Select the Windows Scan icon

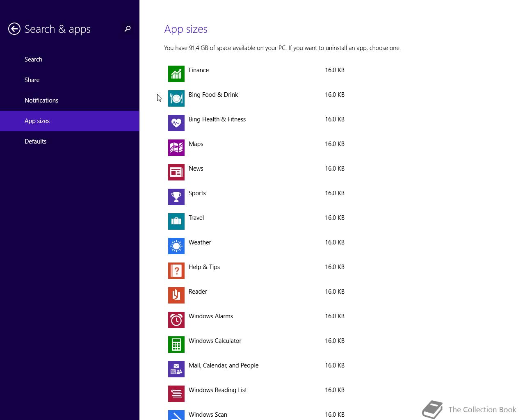click(176, 415)
